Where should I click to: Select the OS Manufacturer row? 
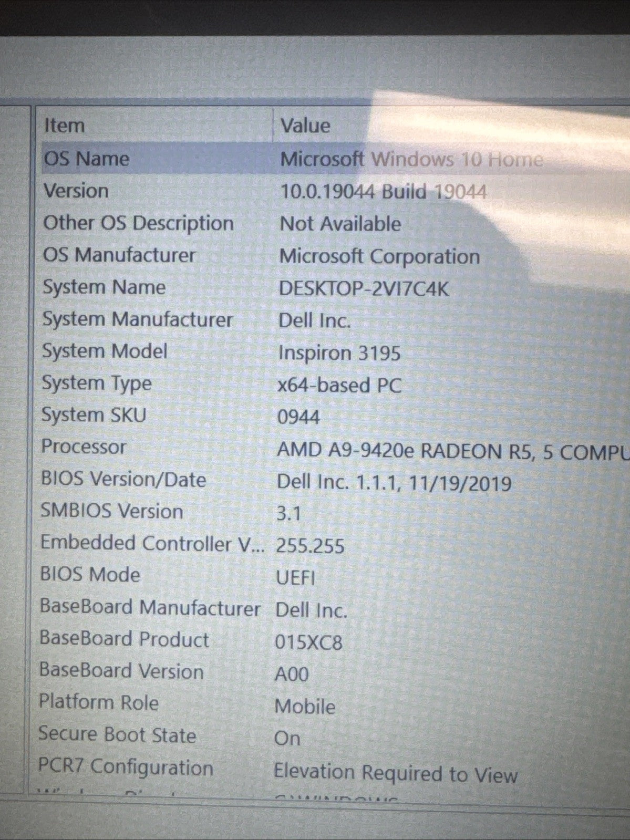119,255
